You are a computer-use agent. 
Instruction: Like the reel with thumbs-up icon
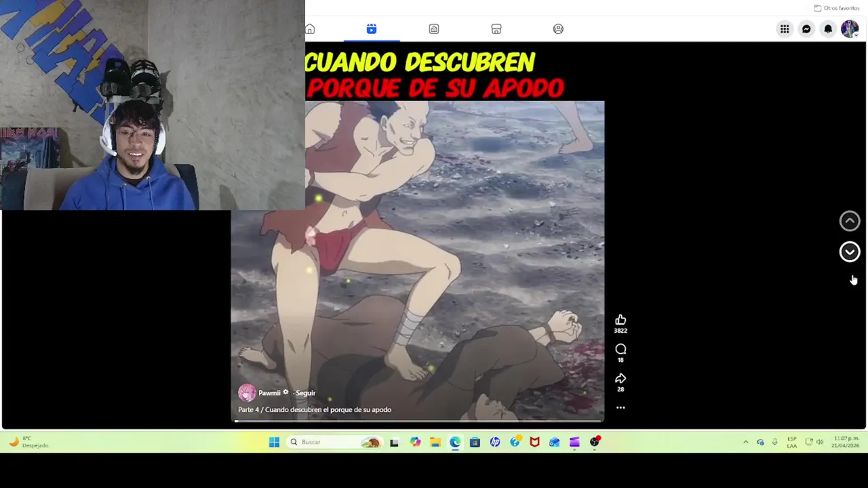tap(620, 320)
